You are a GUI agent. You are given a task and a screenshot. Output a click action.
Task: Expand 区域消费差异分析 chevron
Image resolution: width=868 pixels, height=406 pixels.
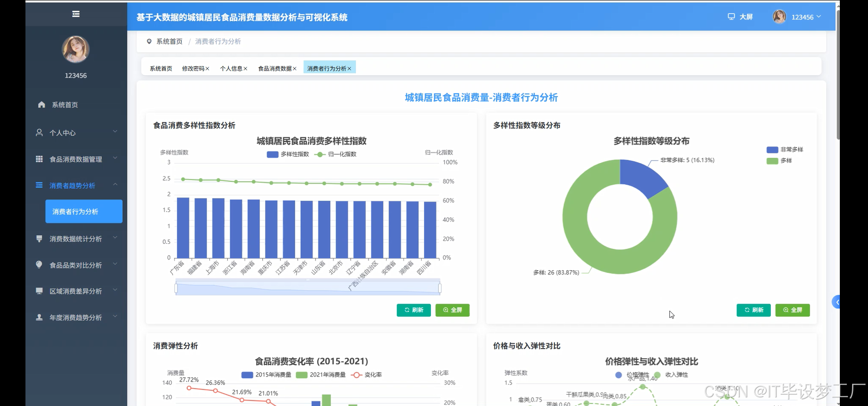click(x=115, y=290)
